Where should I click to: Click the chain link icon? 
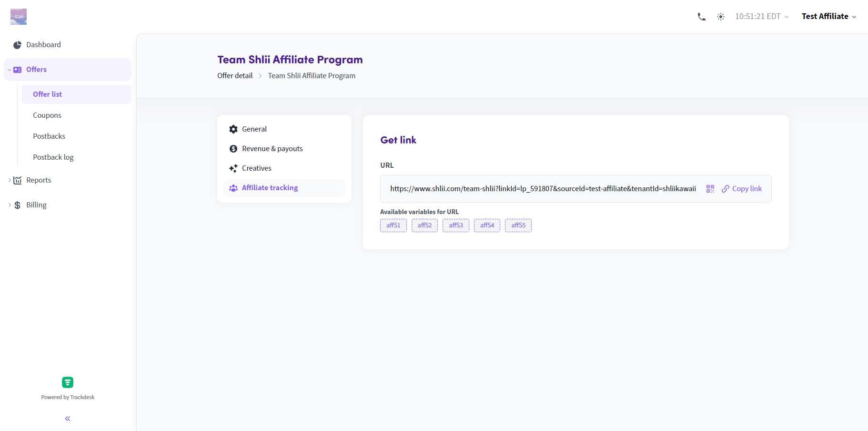coord(726,189)
